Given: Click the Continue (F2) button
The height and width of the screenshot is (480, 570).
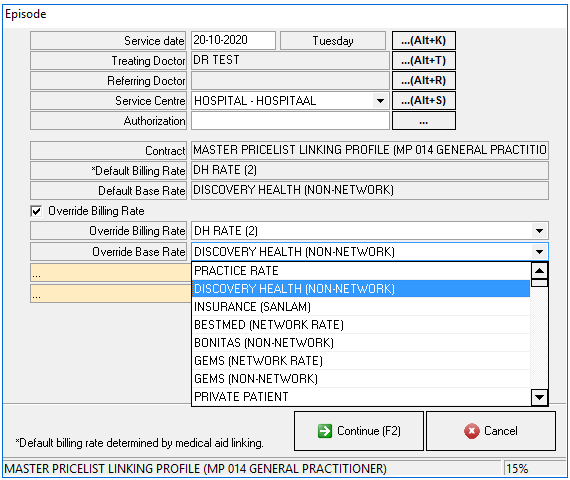Looking at the screenshot, I should [359, 431].
